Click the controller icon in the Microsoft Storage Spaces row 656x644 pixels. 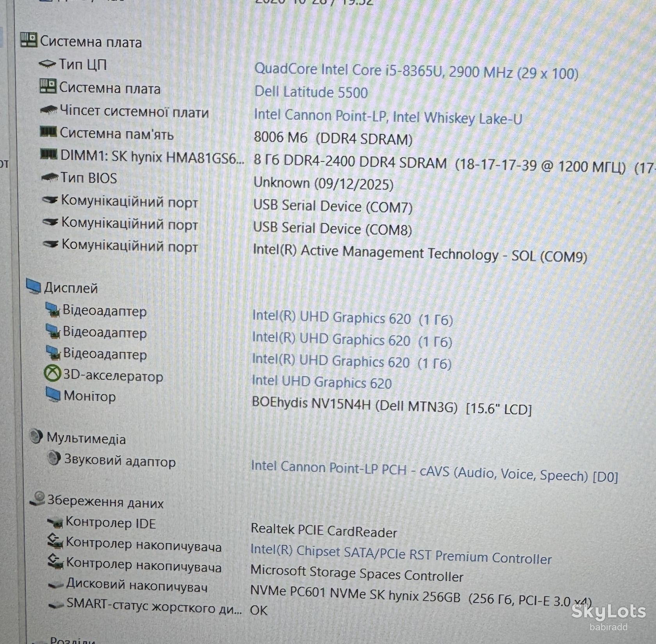[x=55, y=562]
